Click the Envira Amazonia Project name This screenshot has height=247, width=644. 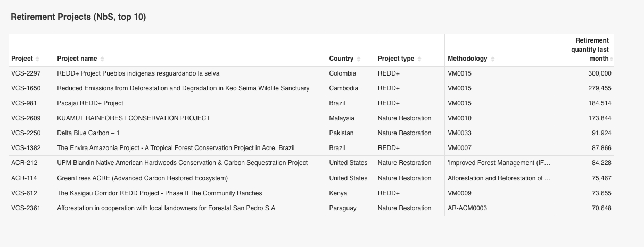176,148
